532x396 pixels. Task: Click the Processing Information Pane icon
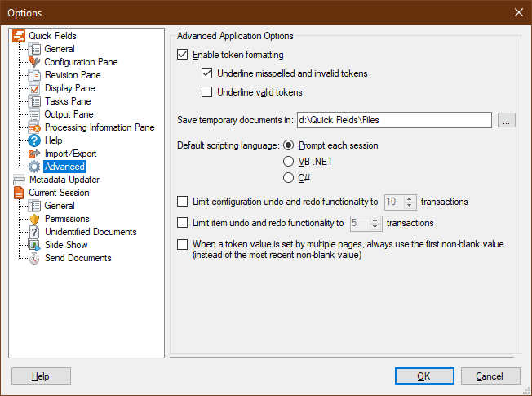point(34,127)
